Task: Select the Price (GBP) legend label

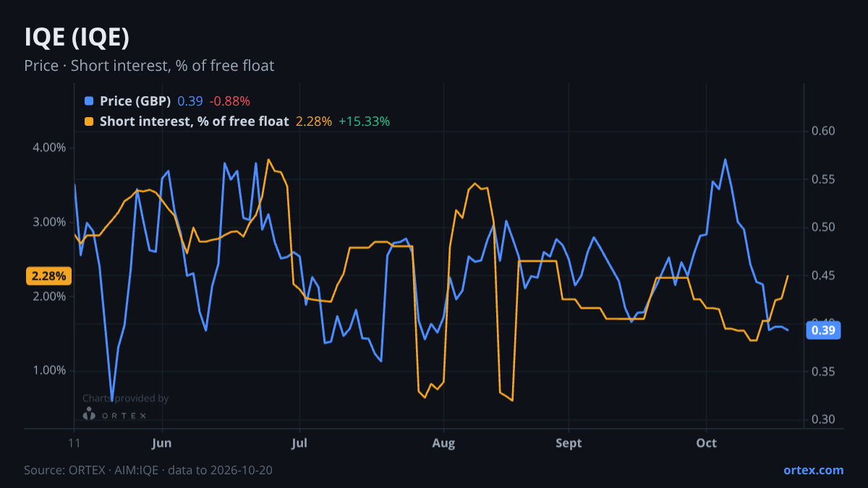Action: pyautogui.click(x=135, y=101)
